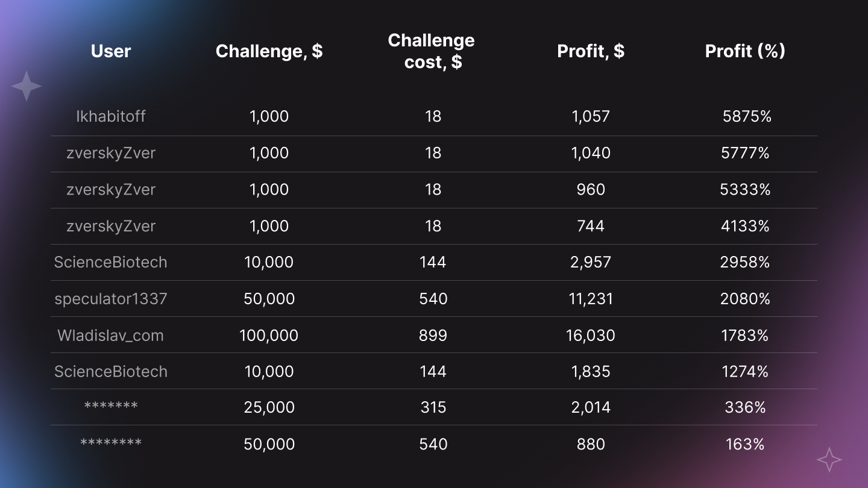This screenshot has height=488, width=868.
Task: Click the Challenge, $ column header
Action: (x=269, y=52)
